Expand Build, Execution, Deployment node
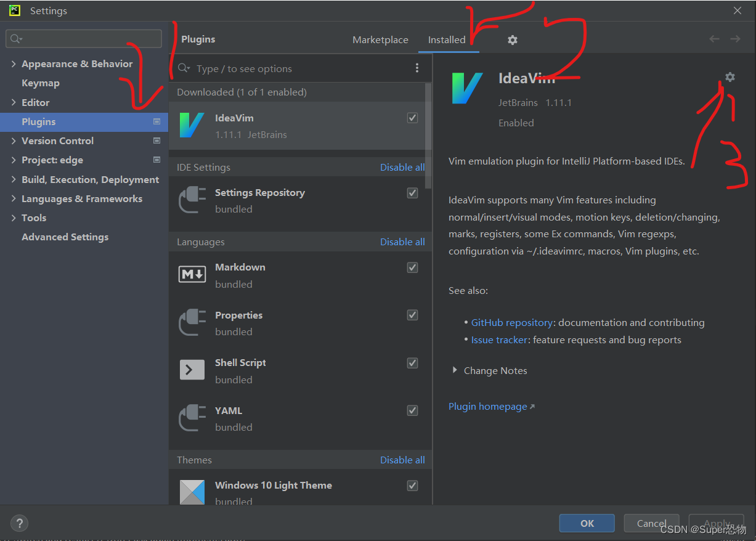This screenshot has width=756, height=541. [14, 180]
